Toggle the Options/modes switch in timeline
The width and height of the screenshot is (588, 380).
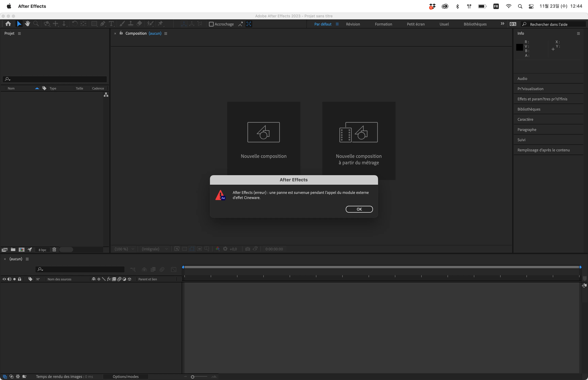pyautogui.click(x=126, y=377)
